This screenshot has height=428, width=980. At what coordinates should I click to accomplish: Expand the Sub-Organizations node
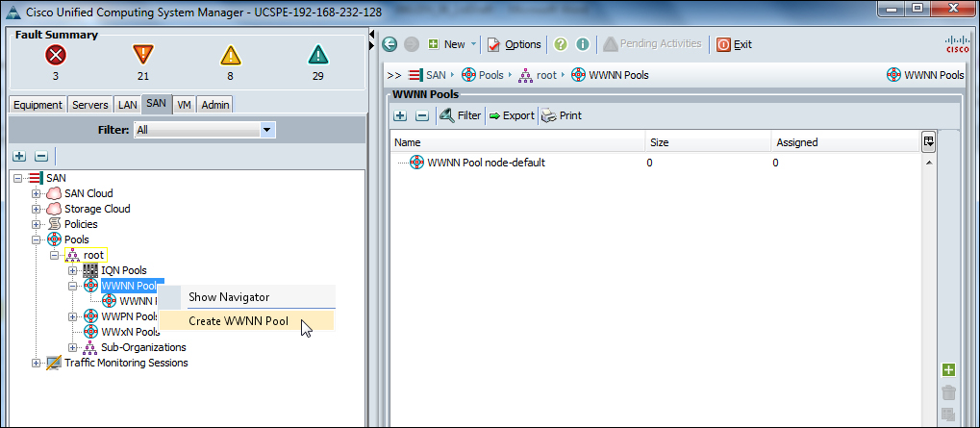(x=72, y=347)
